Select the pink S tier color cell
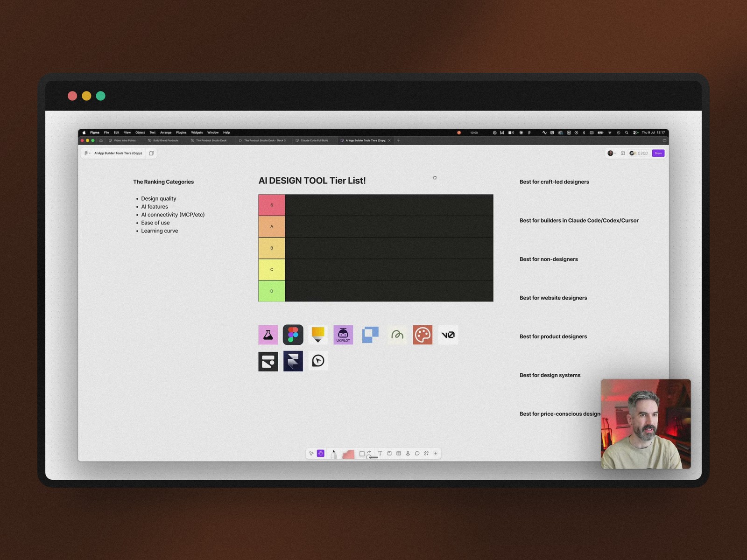 coord(272,205)
